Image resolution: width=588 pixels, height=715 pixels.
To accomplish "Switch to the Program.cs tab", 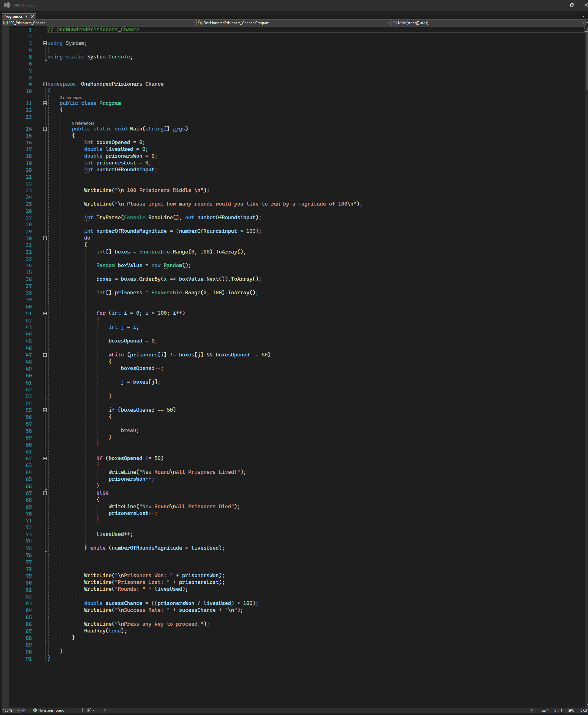I will pyautogui.click(x=13, y=16).
